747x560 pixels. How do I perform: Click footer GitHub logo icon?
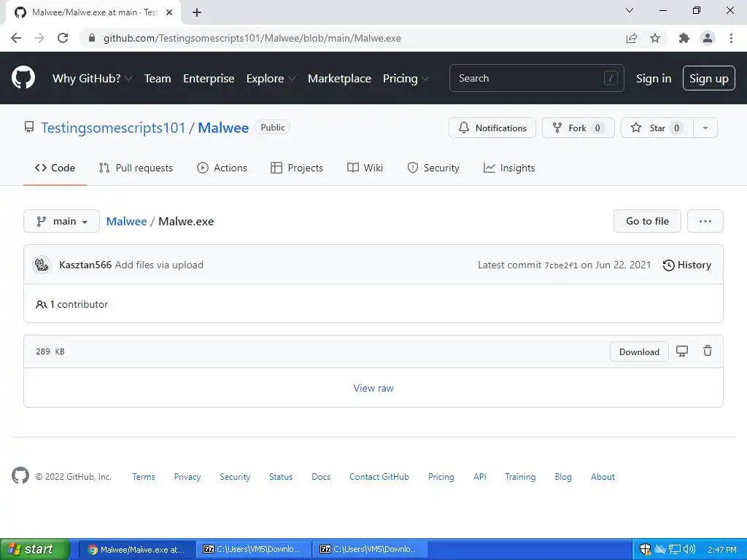click(x=20, y=475)
